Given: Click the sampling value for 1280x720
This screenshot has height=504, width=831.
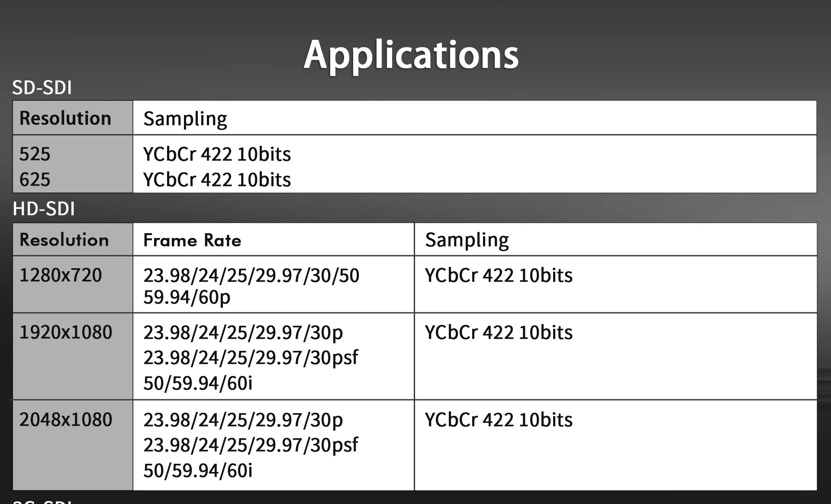Looking at the screenshot, I should tap(499, 275).
